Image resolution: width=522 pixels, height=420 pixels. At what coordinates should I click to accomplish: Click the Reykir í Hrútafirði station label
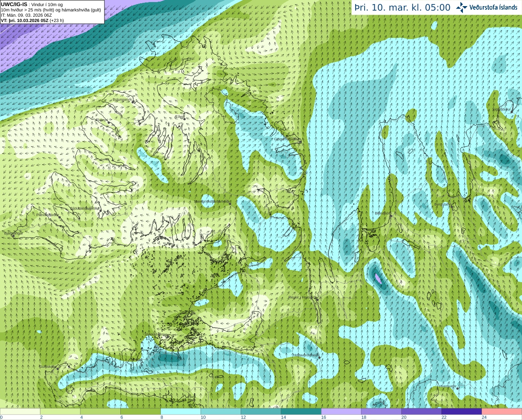tap(303, 297)
